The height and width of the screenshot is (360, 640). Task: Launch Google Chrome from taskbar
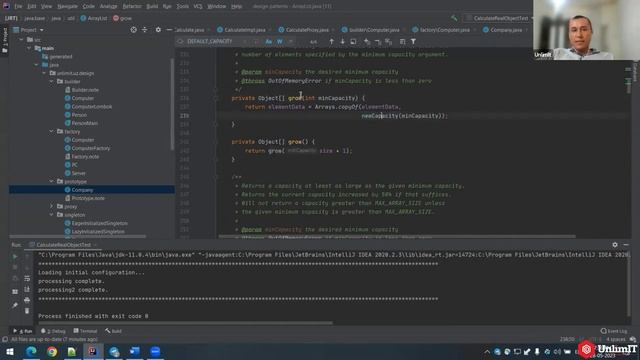click(52, 351)
